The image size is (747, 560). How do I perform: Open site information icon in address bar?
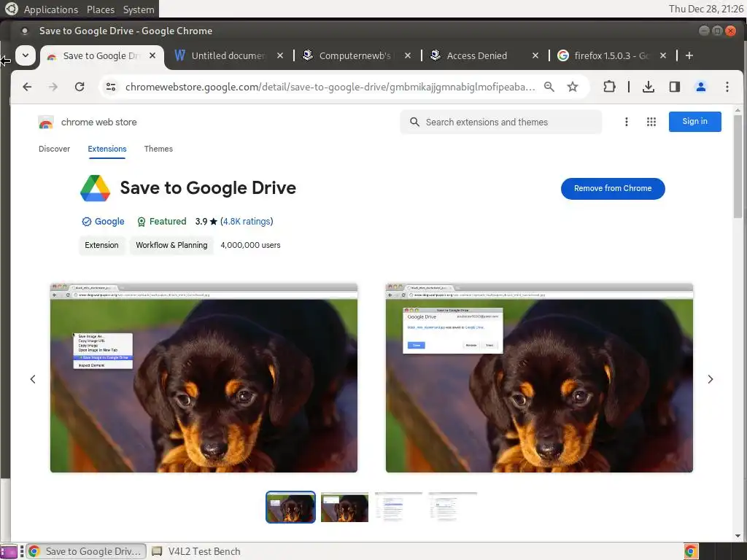[x=111, y=87]
